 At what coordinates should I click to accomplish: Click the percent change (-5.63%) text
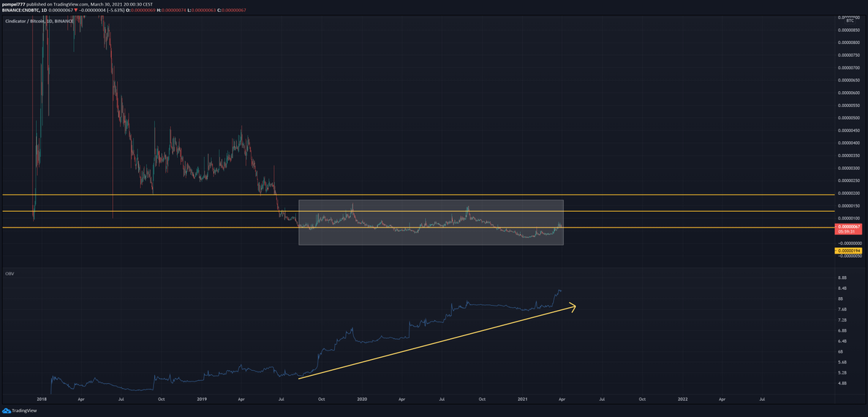pos(115,10)
